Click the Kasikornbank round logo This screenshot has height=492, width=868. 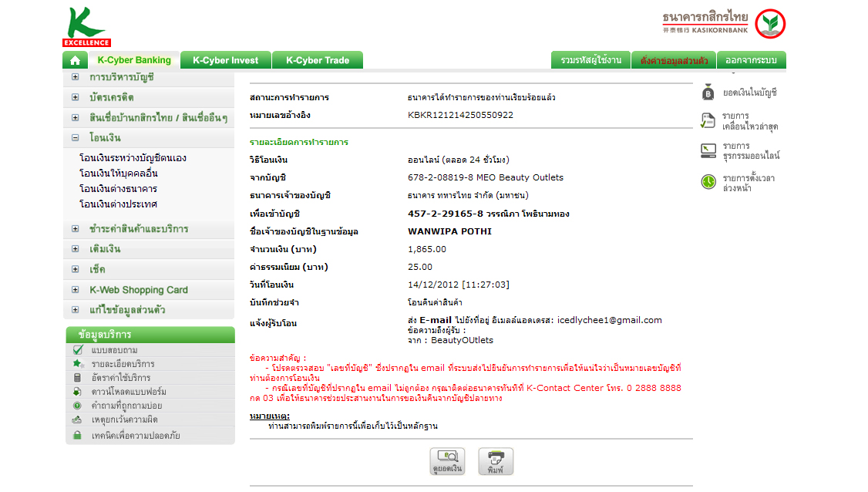(770, 24)
